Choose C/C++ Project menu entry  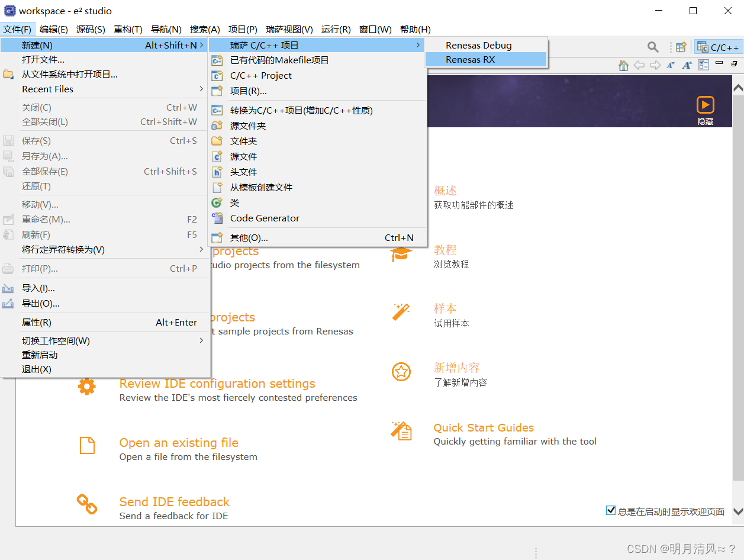pyautogui.click(x=318, y=75)
